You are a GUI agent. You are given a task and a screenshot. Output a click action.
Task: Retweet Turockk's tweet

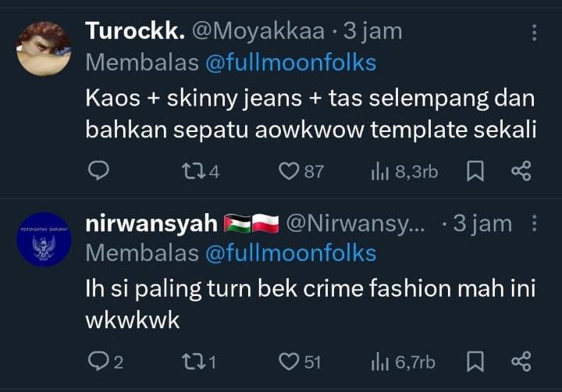pyautogui.click(x=190, y=171)
